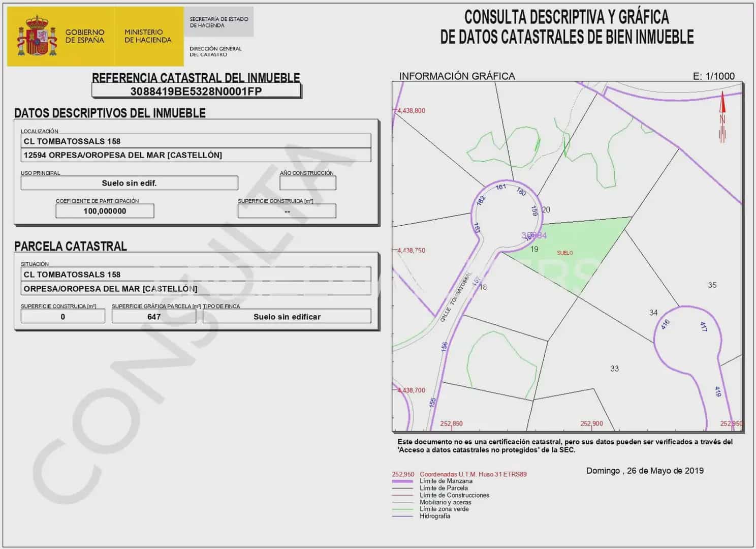Viewport: 756px width, 549px height.
Task: Click street number 419 on the map
Action: [x=718, y=391]
